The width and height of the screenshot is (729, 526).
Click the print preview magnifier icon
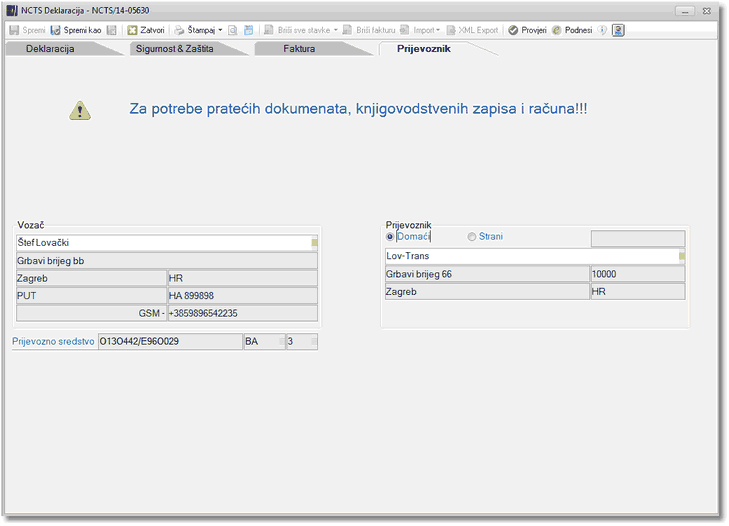233,30
